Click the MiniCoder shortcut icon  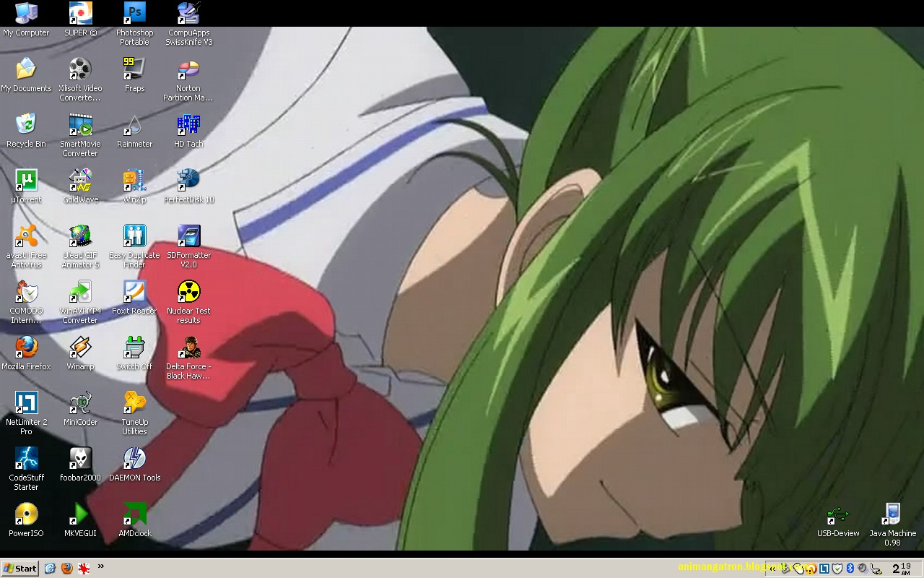80,409
